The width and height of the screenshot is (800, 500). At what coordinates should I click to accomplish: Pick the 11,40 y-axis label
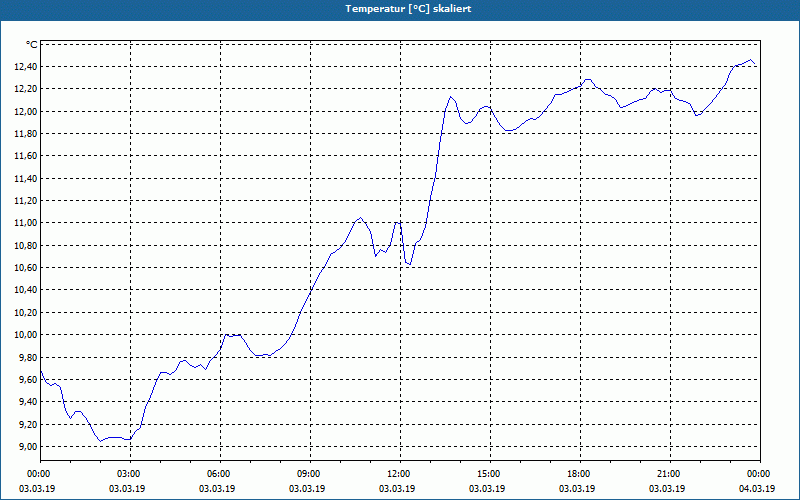[x=26, y=179]
